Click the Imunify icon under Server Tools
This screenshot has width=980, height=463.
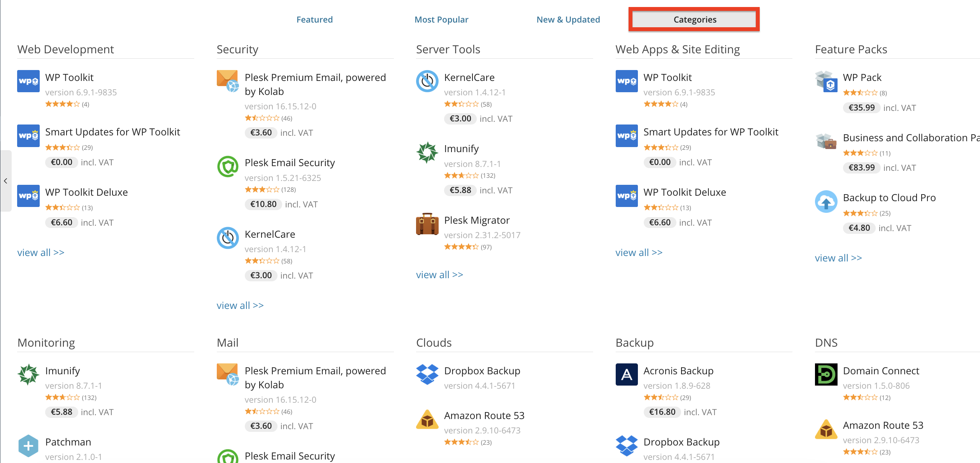point(427,152)
